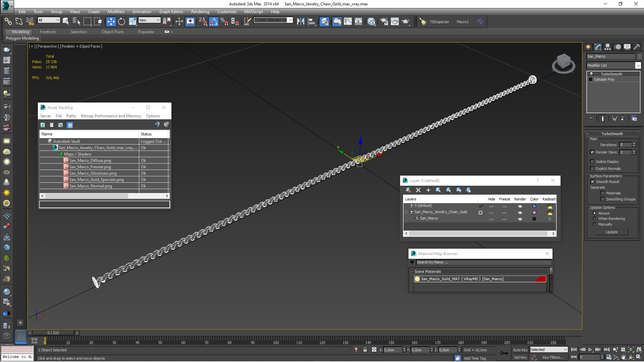644x362 pixels.
Task: Enable Separate by Smoothing Groups checkbox
Action: point(603,199)
